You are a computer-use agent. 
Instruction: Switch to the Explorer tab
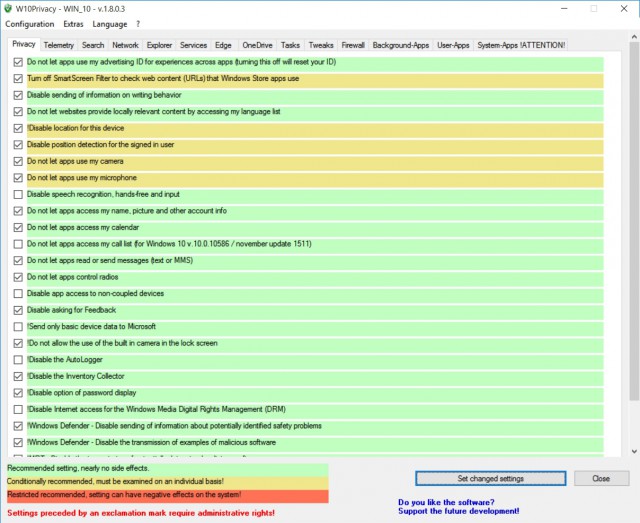[159, 45]
